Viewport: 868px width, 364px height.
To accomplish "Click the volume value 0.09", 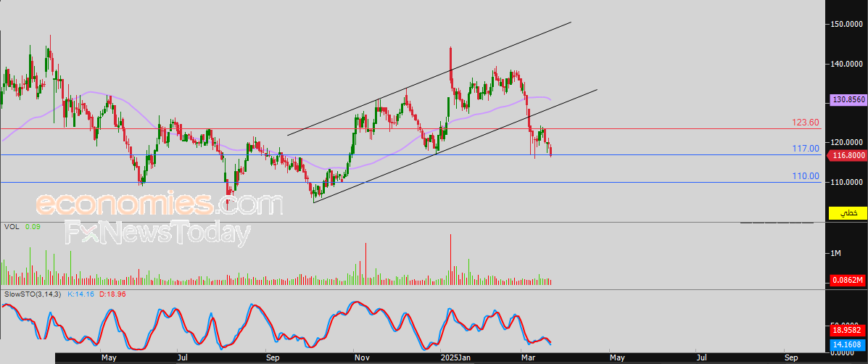I will (32, 227).
